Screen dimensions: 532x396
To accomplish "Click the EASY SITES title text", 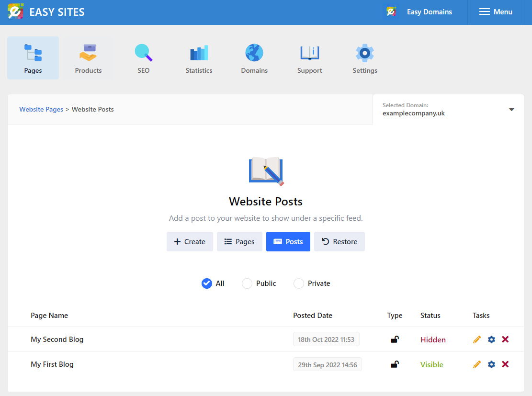I will point(57,12).
